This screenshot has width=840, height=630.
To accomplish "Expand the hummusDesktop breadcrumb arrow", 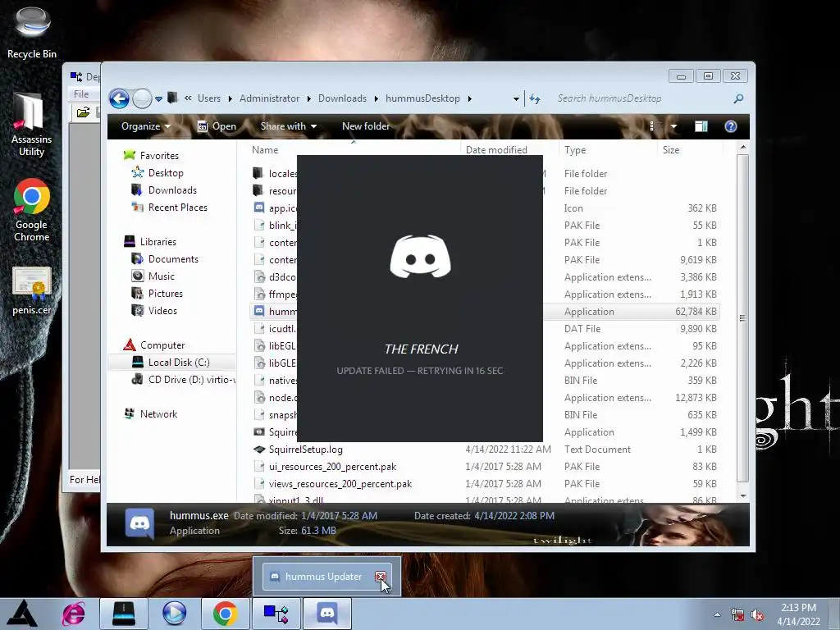I will pyautogui.click(x=470, y=98).
